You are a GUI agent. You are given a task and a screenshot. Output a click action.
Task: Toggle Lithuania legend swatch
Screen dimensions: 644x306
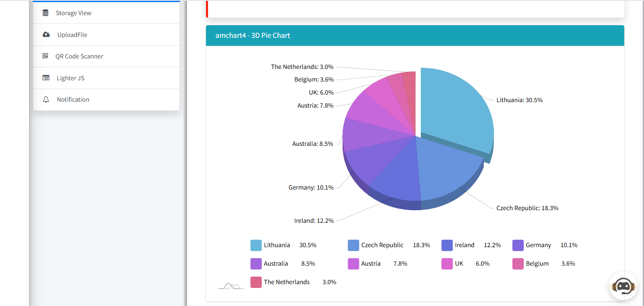click(x=256, y=245)
